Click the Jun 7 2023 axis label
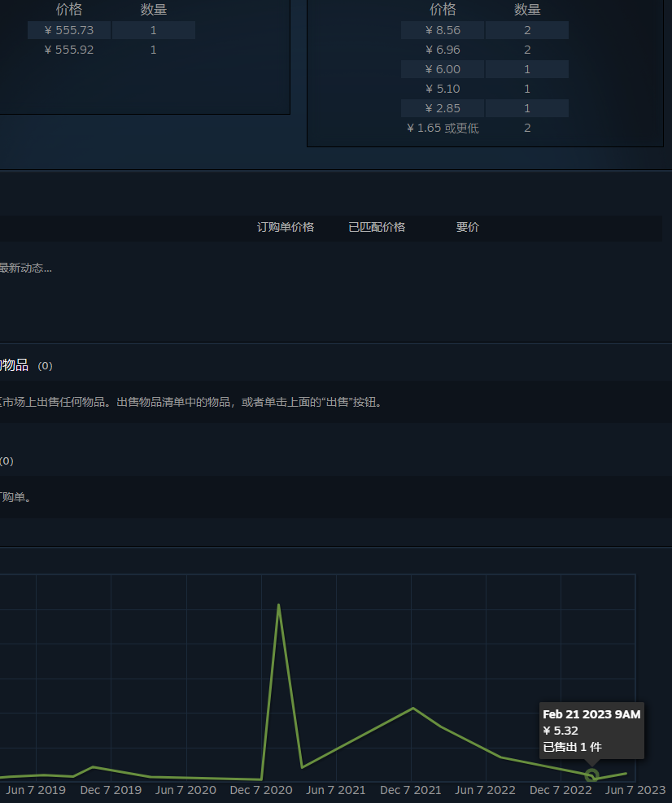This screenshot has height=803, width=672. click(635, 790)
